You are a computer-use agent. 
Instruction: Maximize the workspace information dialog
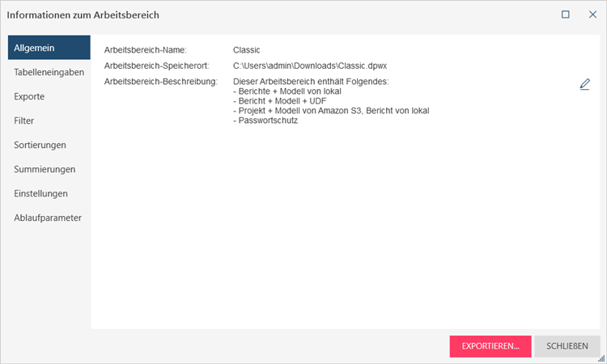566,15
